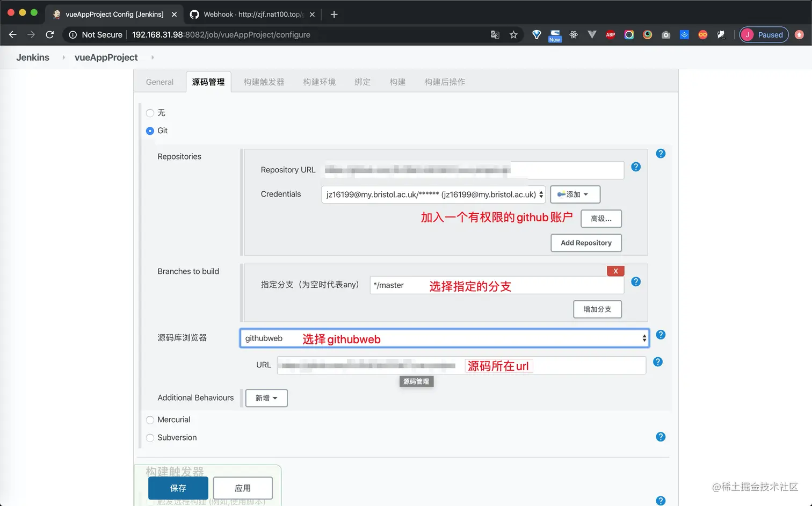
Task: Show help for Repositories section
Action: (661, 154)
